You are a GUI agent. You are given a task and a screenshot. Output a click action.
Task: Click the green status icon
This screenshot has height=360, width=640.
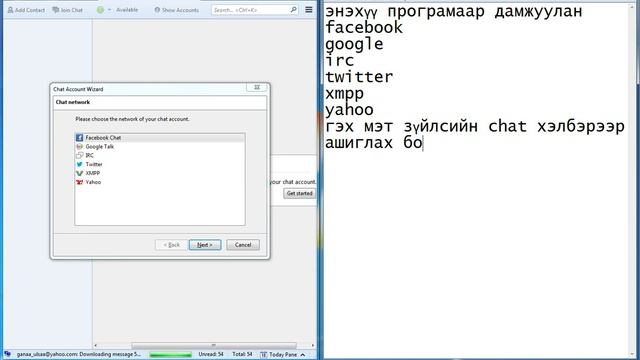(100, 10)
